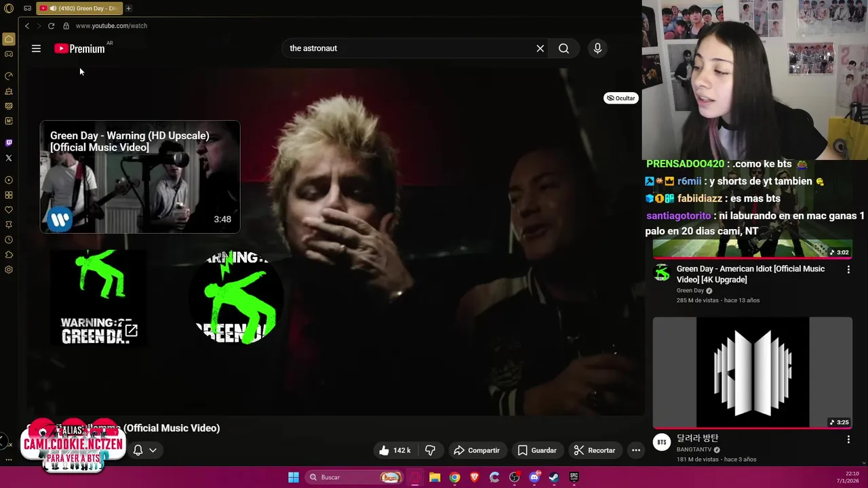Go back to the previous page
The width and height of the screenshot is (868, 488).
point(26,26)
